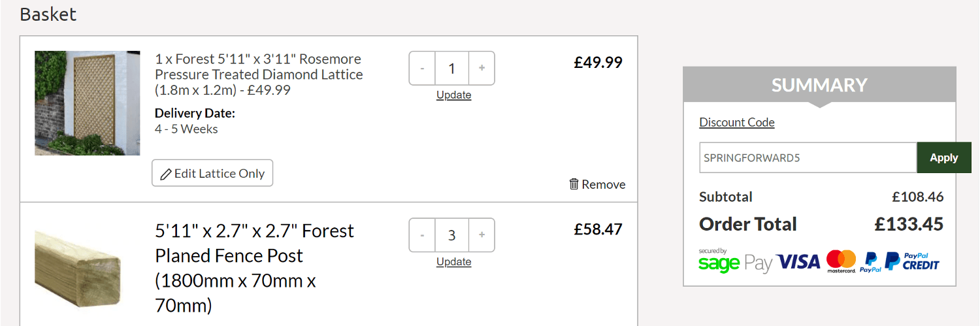This screenshot has height=326, width=980.
Task: Focus the discount code text field
Action: coord(808,157)
